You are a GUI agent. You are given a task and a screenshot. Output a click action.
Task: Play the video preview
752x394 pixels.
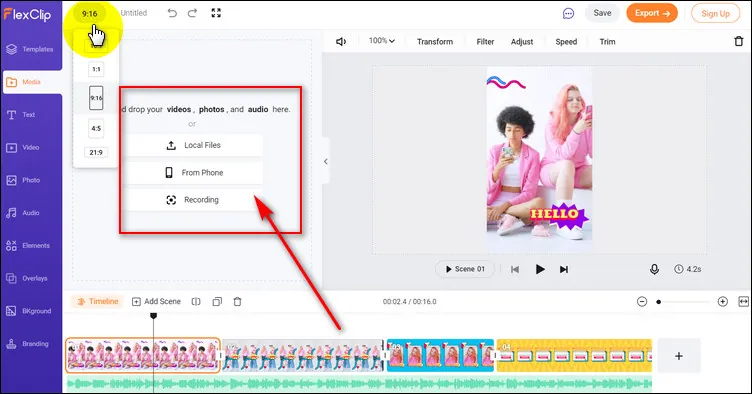coord(540,269)
